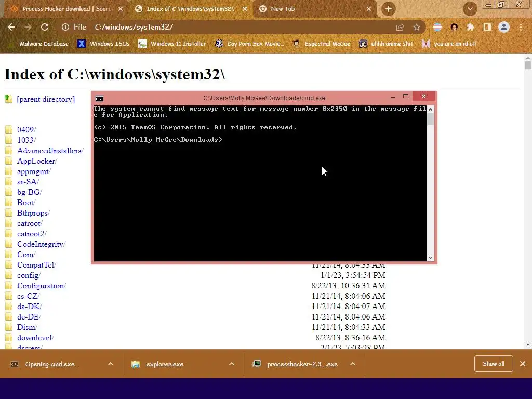
Task: Open the downlevel/ folder
Action: click(36, 338)
